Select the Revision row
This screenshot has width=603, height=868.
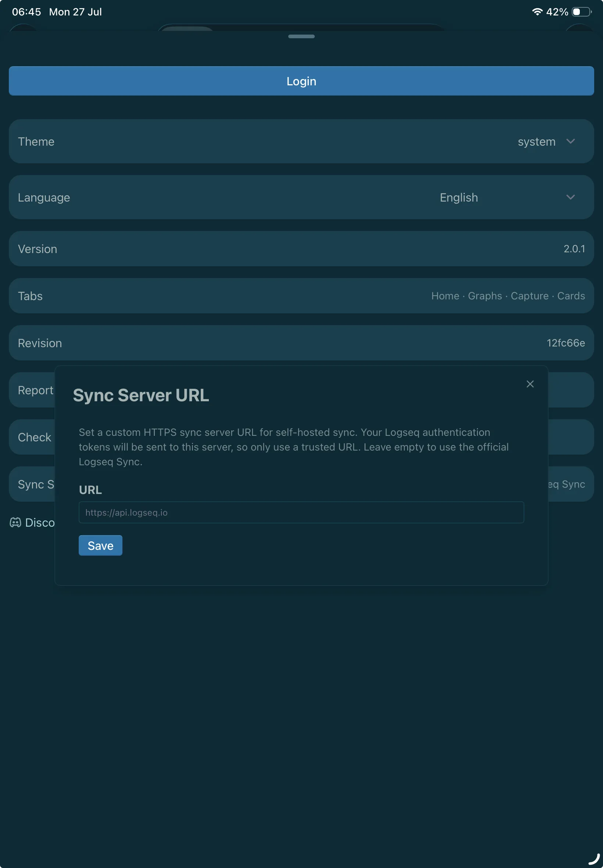coord(301,343)
